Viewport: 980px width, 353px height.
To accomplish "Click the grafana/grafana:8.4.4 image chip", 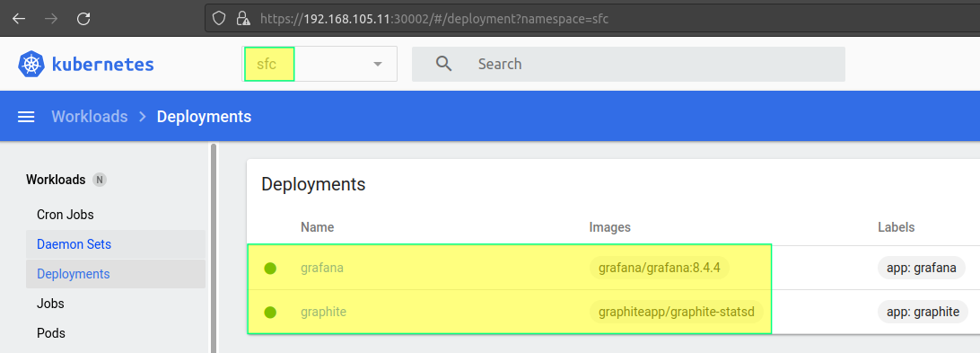I will (660, 268).
